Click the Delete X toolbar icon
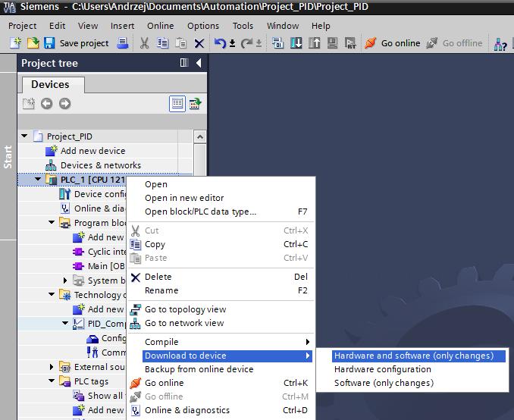514x420 pixels. [x=199, y=43]
